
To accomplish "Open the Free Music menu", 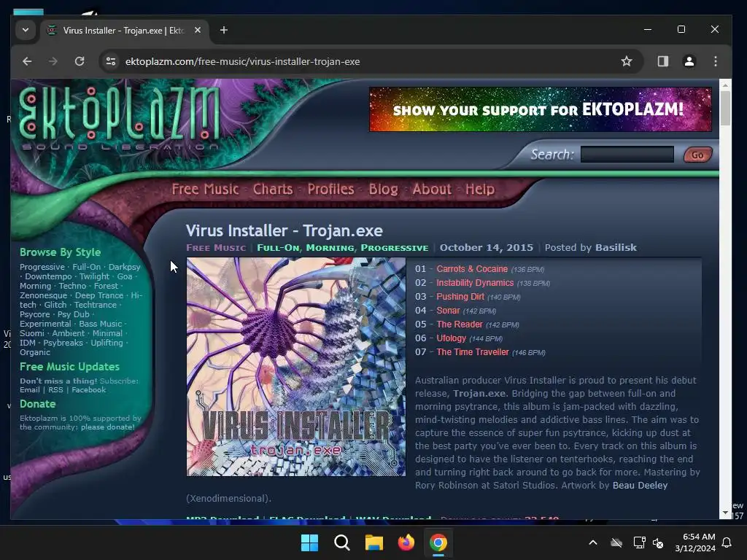I will [x=205, y=189].
